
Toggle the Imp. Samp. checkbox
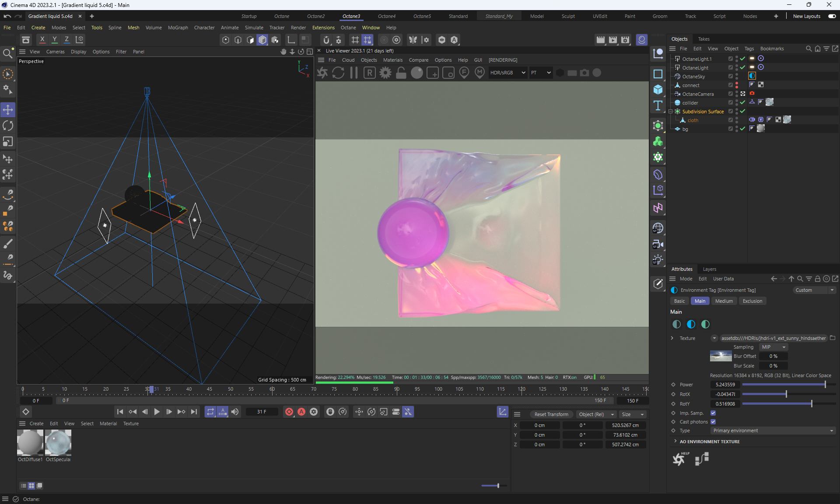pyautogui.click(x=713, y=413)
